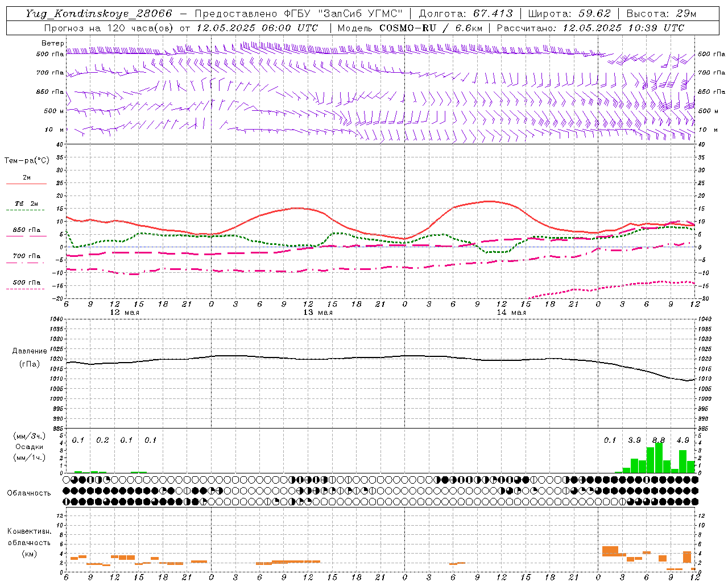Click the '2м' temperature legend entry
Screen dimensions: 728x582
(27, 177)
